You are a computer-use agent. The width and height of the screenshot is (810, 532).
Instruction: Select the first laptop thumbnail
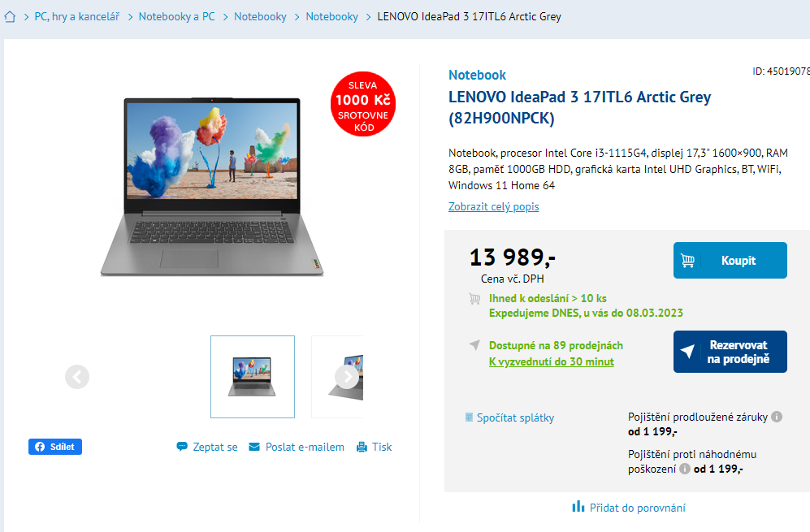[253, 377]
